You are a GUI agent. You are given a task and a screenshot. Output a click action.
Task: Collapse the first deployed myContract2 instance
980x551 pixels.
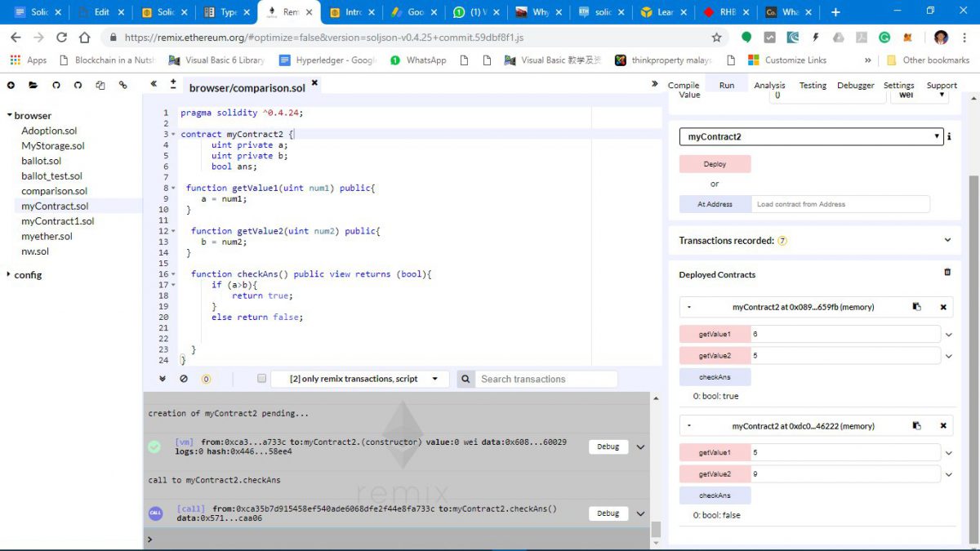coord(689,307)
